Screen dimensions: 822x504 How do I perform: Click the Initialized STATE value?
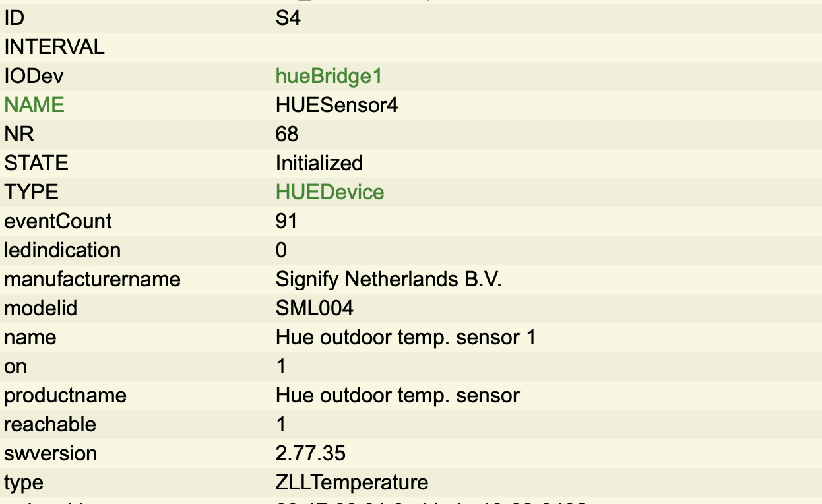(319, 164)
